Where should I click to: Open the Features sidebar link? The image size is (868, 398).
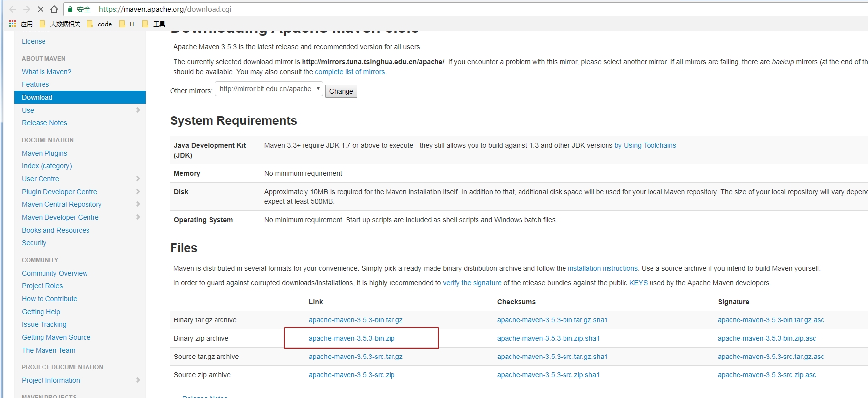click(x=35, y=84)
